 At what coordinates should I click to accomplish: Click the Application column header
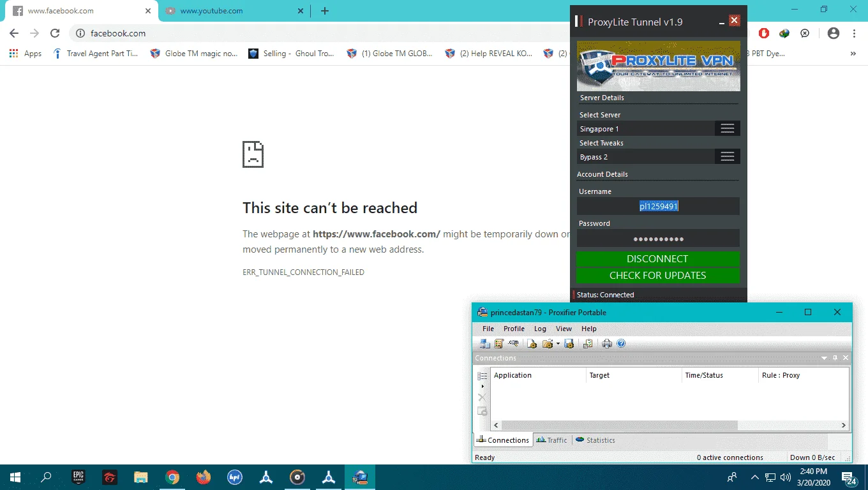pyautogui.click(x=538, y=375)
